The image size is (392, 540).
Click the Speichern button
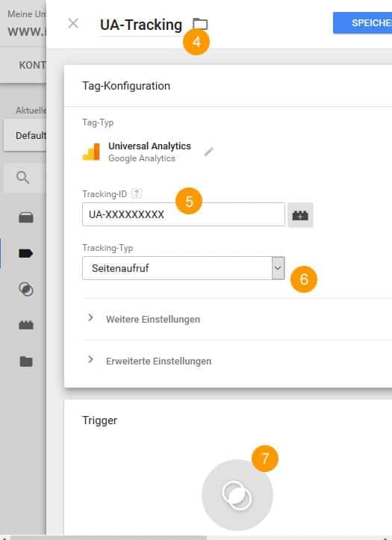[x=362, y=22]
